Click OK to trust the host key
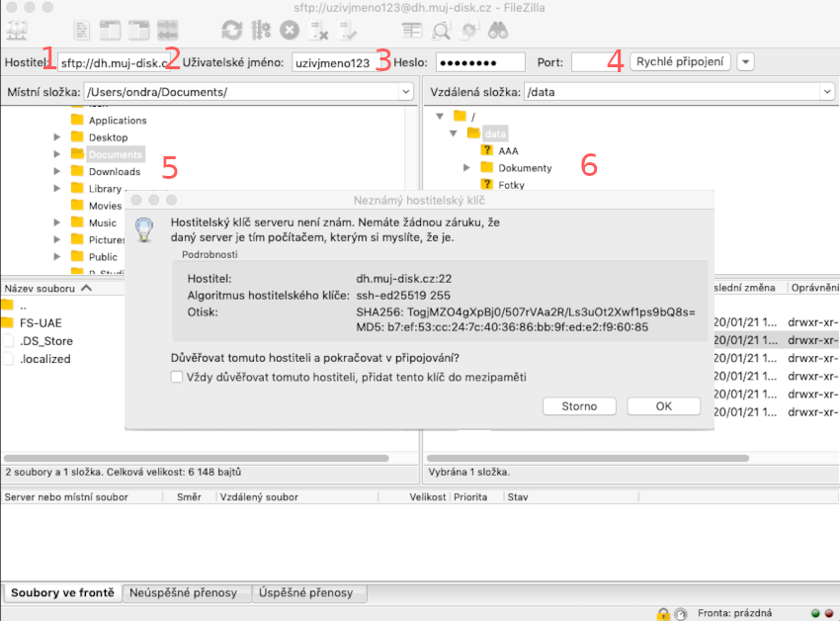 point(663,406)
